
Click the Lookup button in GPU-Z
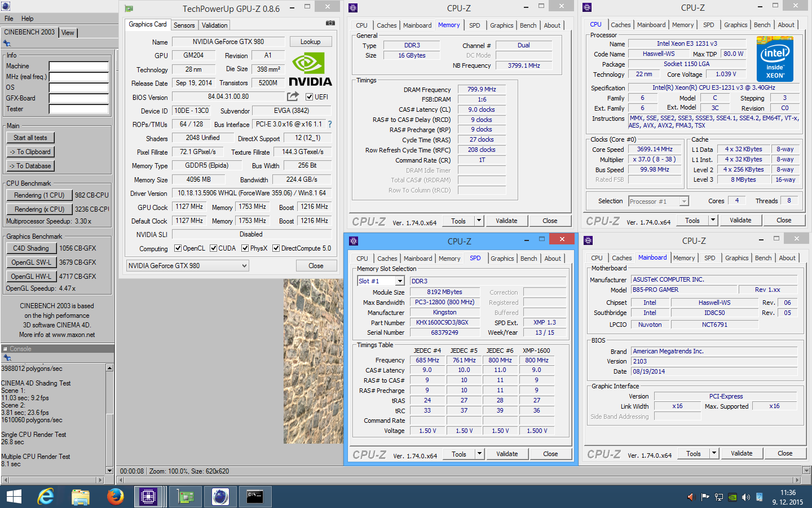click(311, 42)
